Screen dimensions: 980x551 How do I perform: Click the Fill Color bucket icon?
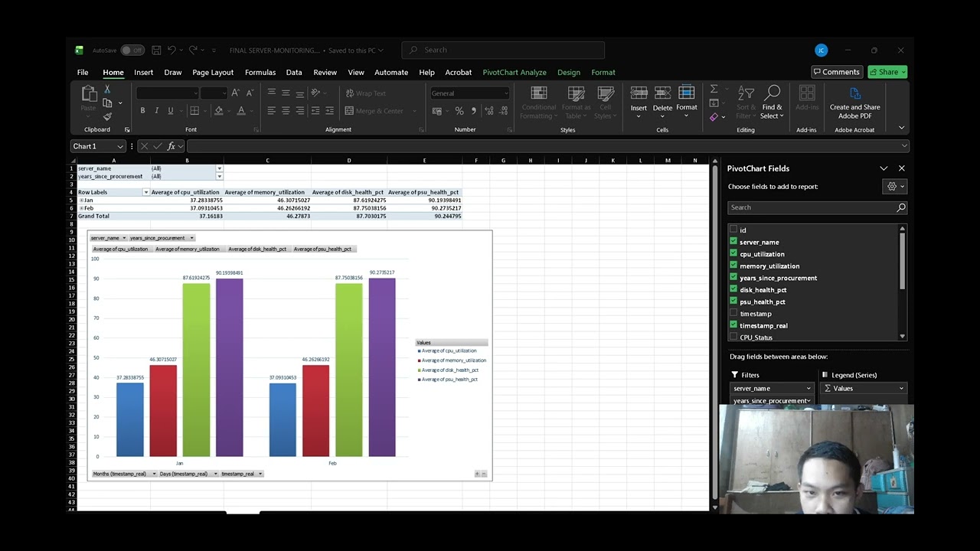pyautogui.click(x=218, y=111)
